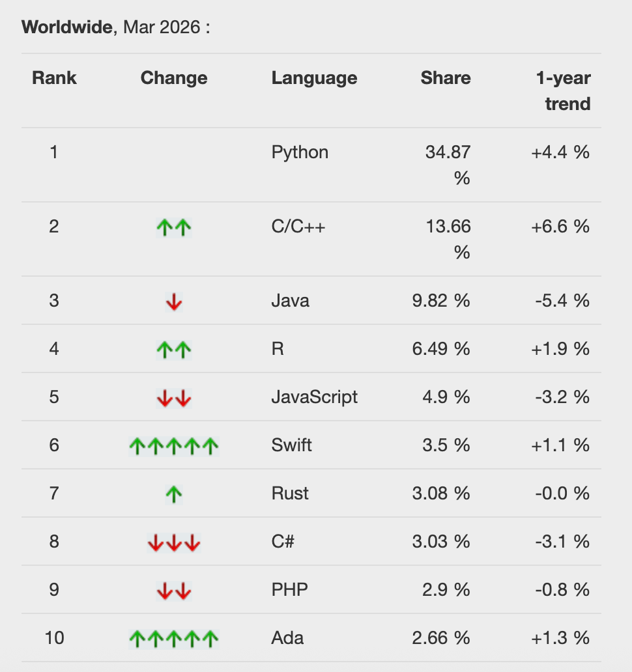The height and width of the screenshot is (672, 632).
Task: Click the red down arrows beside JavaScript
Action: click(x=174, y=397)
